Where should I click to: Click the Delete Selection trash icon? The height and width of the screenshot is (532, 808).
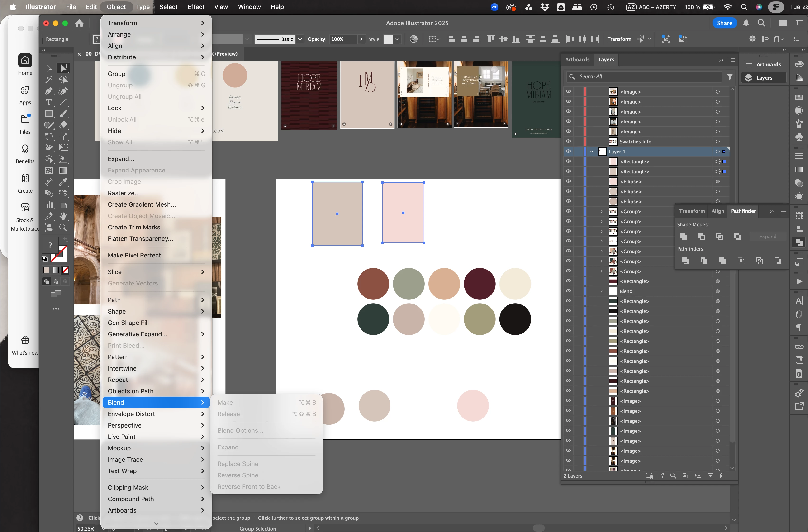coord(722,476)
